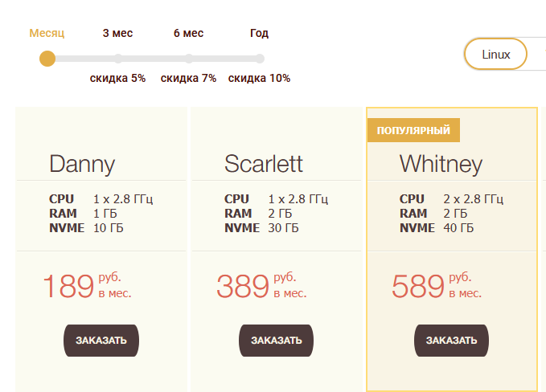Click Whitney's RAM 2 ГБ value
This screenshot has width=546, height=392.
click(455, 214)
